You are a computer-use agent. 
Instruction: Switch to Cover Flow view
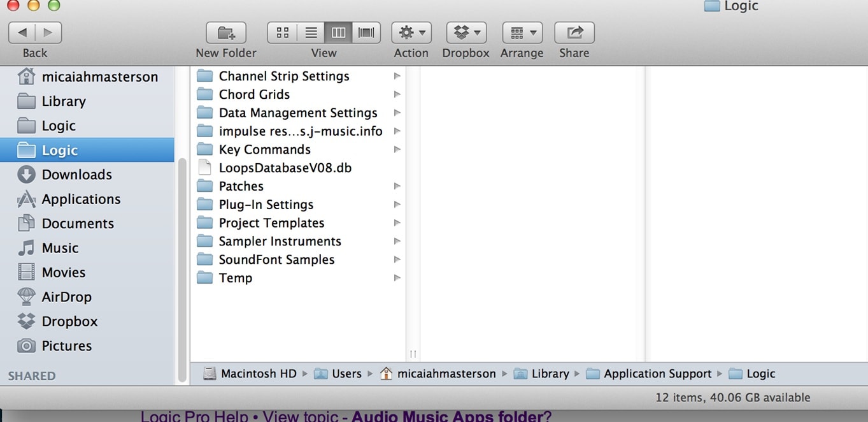point(366,33)
